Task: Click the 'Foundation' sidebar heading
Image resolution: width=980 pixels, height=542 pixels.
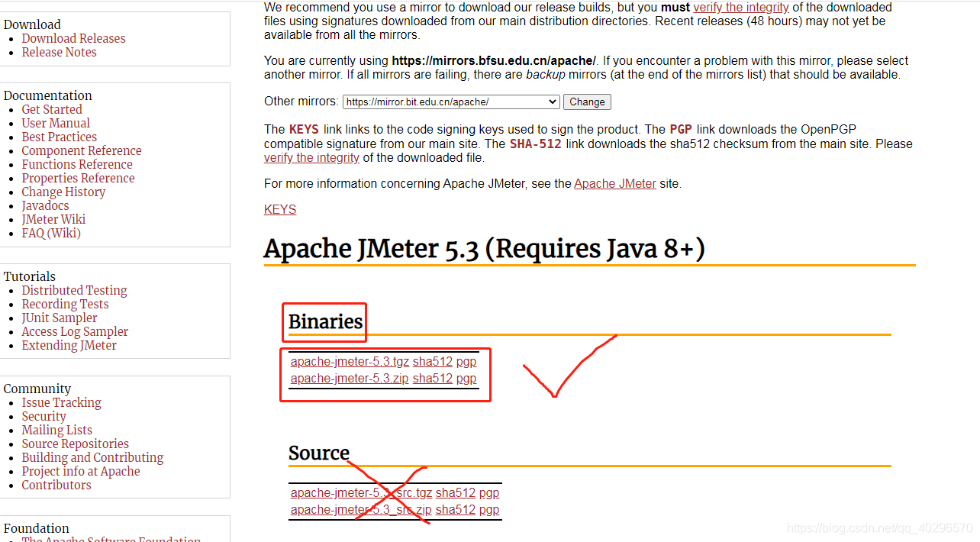Action: click(37, 528)
